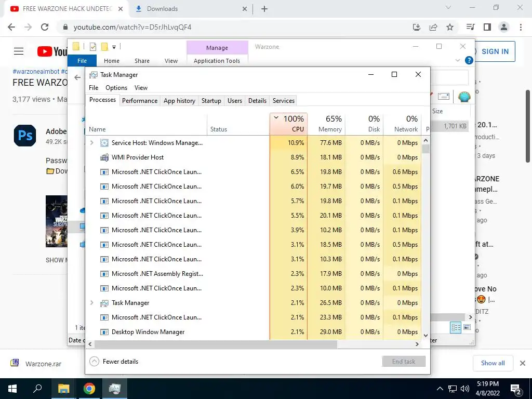The height and width of the screenshot is (399, 532).
Task: Click the install app icon in address bar
Action: [x=417, y=27]
